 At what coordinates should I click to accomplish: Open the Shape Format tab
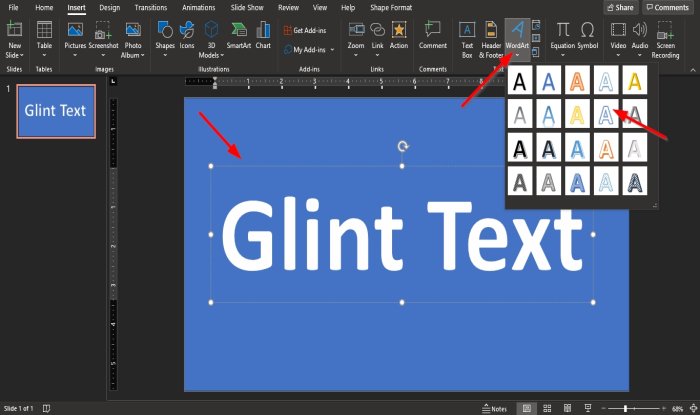coord(391,8)
